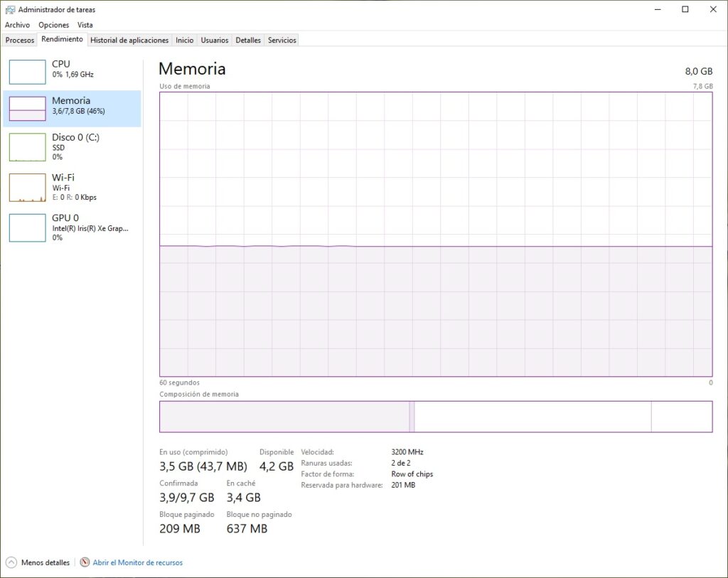Select the Memoria mini graph thumbnail

coord(27,109)
